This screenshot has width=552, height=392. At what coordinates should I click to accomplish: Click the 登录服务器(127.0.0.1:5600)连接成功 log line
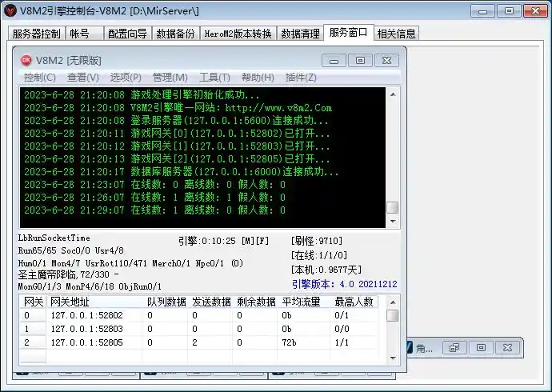coord(176,120)
